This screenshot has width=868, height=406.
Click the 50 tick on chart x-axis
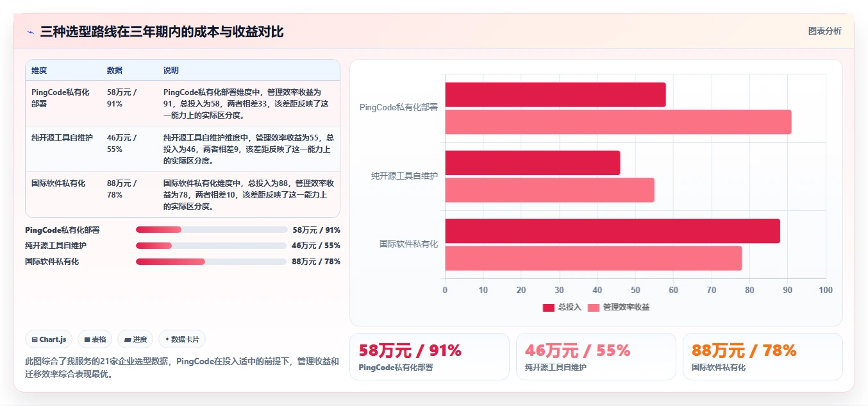[635, 291]
